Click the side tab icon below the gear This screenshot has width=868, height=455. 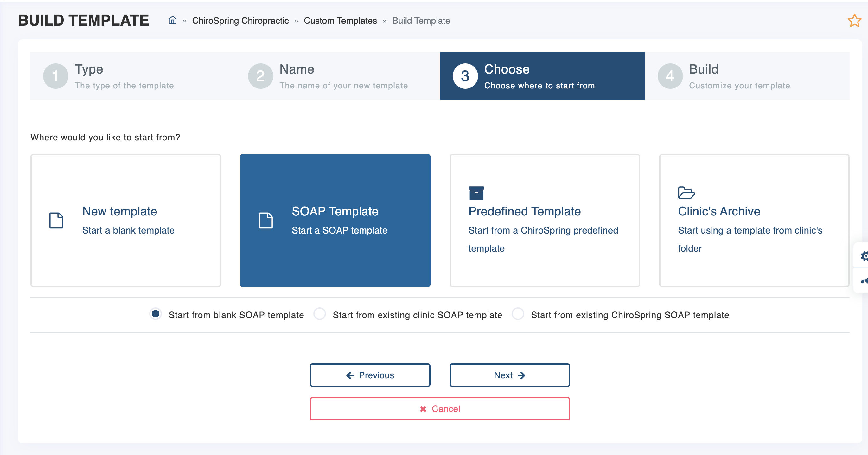tap(864, 281)
